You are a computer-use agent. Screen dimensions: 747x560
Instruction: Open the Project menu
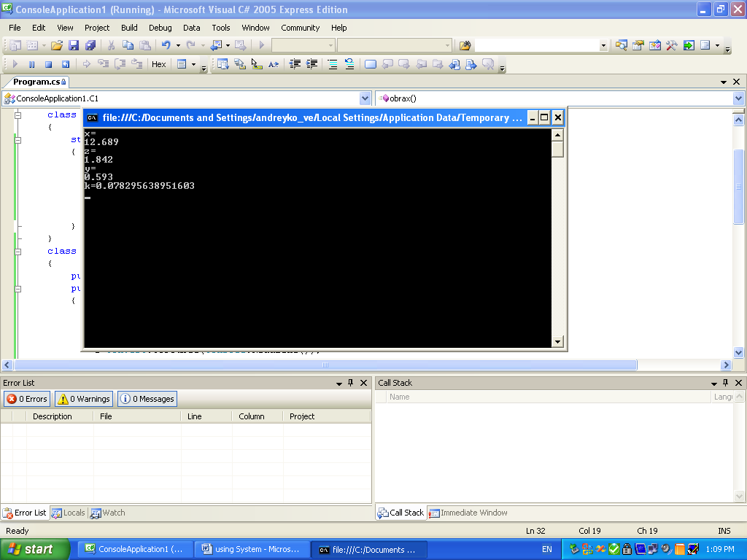tap(97, 28)
